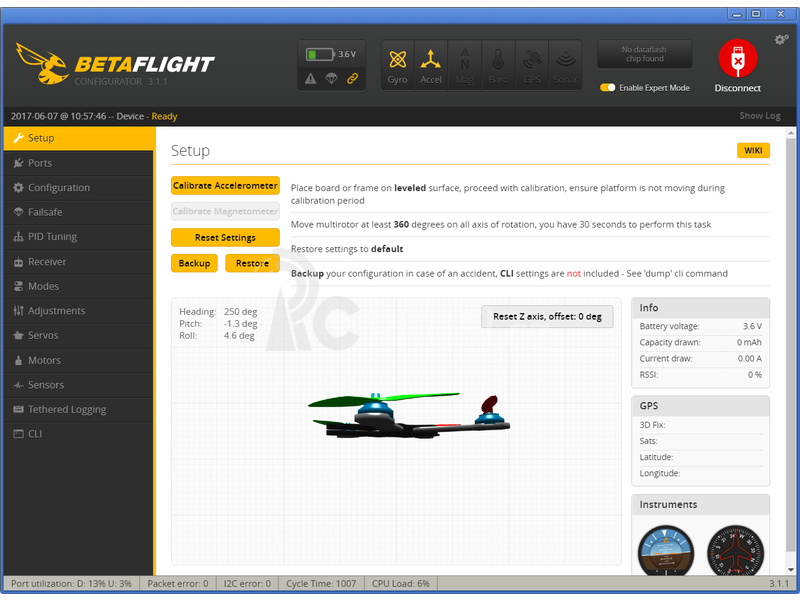Click Battery voltage row in Info
This screenshot has width=800, height=600.
coord(701,327)
